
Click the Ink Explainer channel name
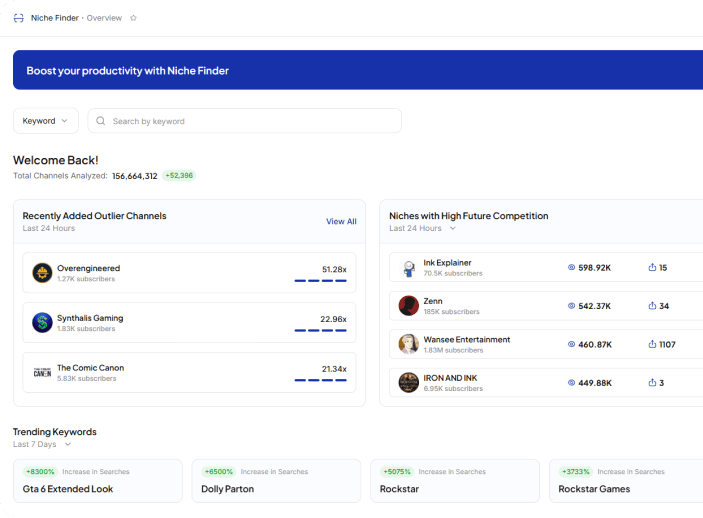coord(447,263)
